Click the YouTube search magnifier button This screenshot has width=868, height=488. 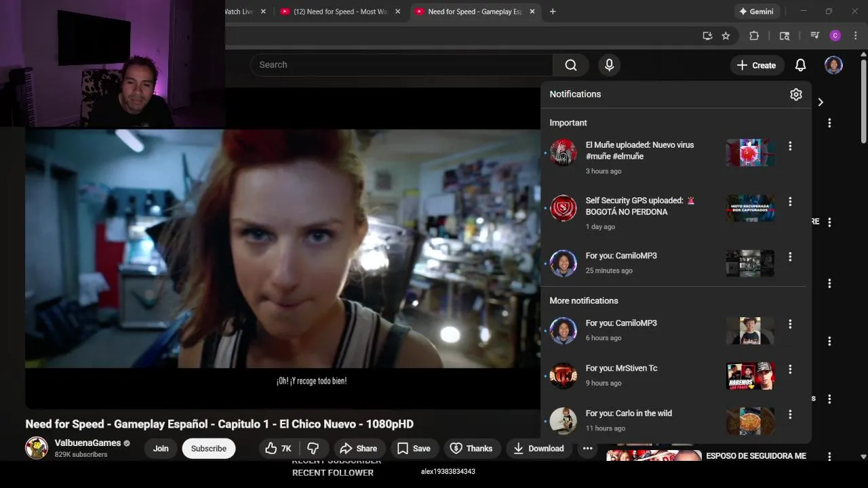coord(571,65)
